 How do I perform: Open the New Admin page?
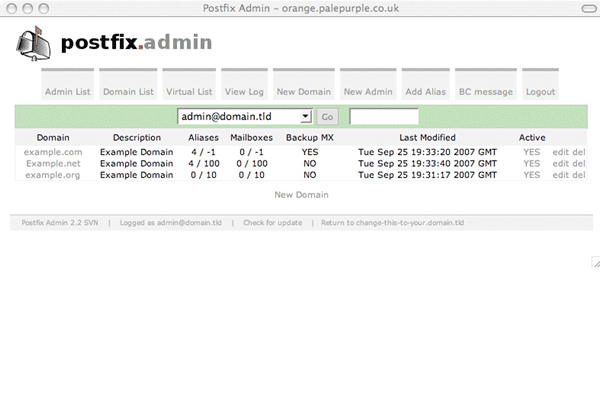coord(367,91)
